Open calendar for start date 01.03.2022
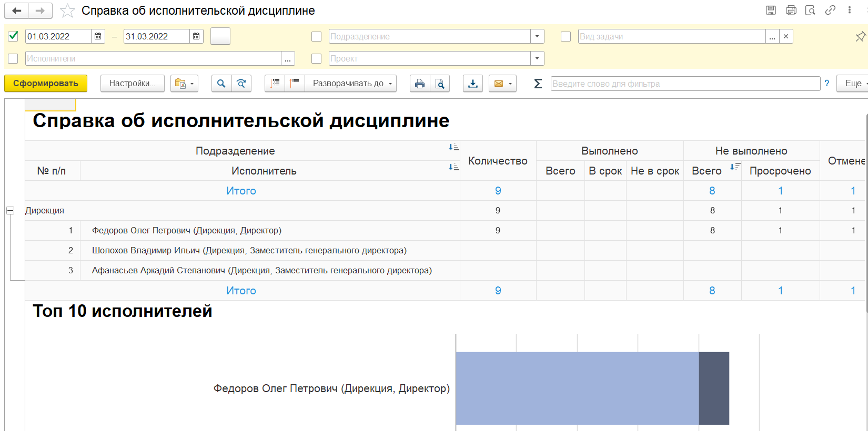The image size is (868, 431). coord(98,36)
